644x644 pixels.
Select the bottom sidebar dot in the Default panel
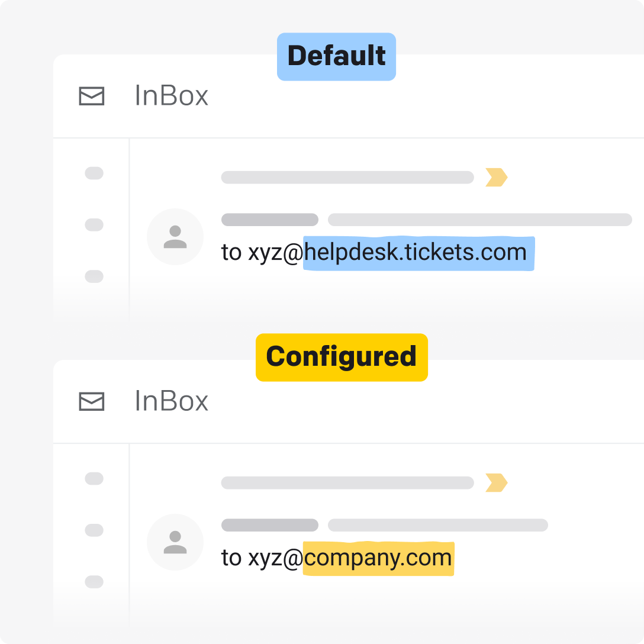pos(94,276)
